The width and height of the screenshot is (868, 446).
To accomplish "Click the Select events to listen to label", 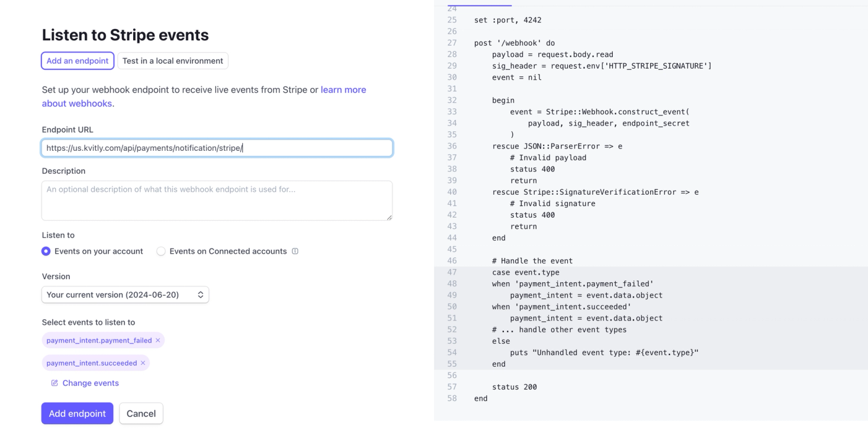I will click(x=88, y=322).
